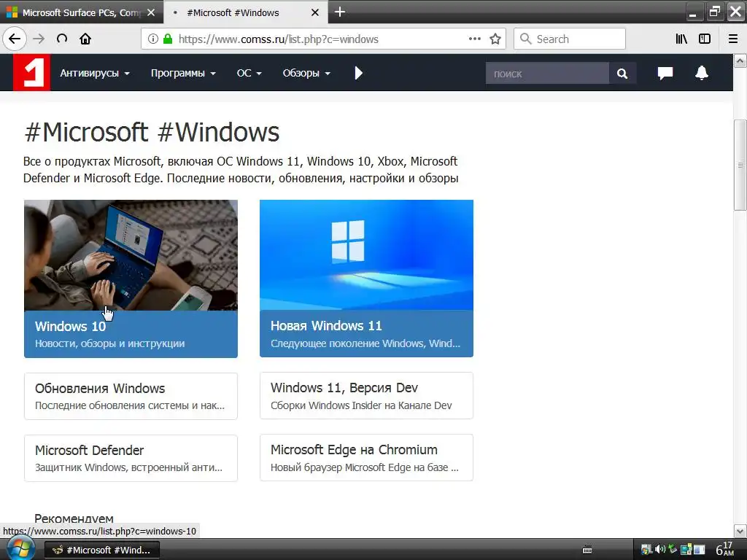Open Microsoft Edge на Chromium section
Image resolution: width=747 pixels, height=560 pixels.
pos(366,458)
